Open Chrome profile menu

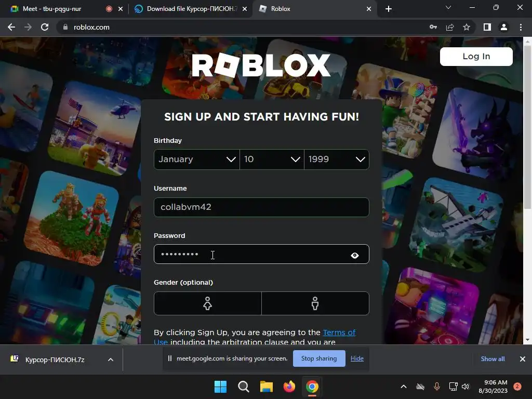[x=504, y=27]
